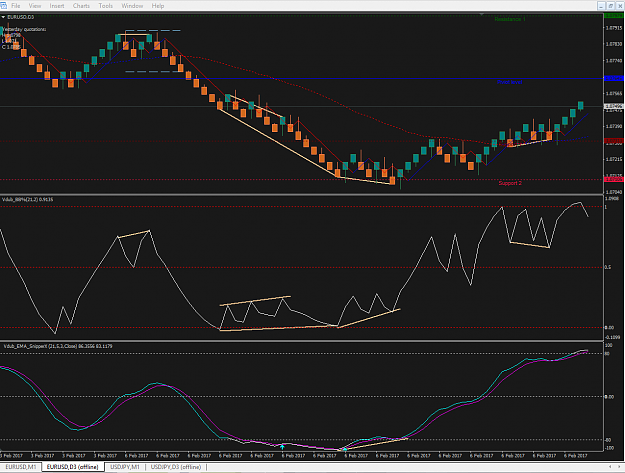Viewport: 625px width, 473px height.
Task: Select the blue Pivot level price tag
Action: [614, 79]
